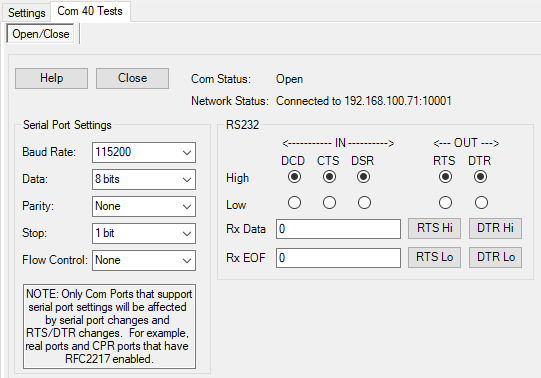Screen dimensions: 541x378
Task: Click the RFC2217 note text box
Action: click(109, 326)
